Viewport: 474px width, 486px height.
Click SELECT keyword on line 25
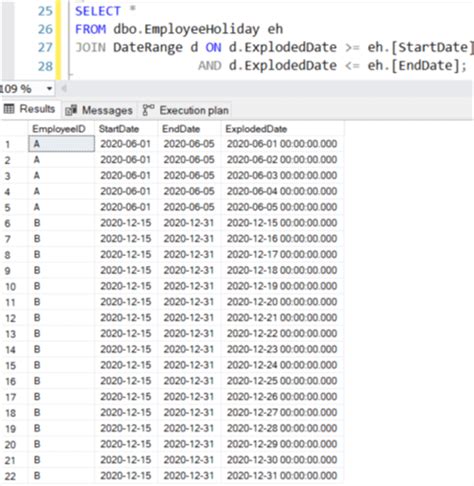point(97,11)
